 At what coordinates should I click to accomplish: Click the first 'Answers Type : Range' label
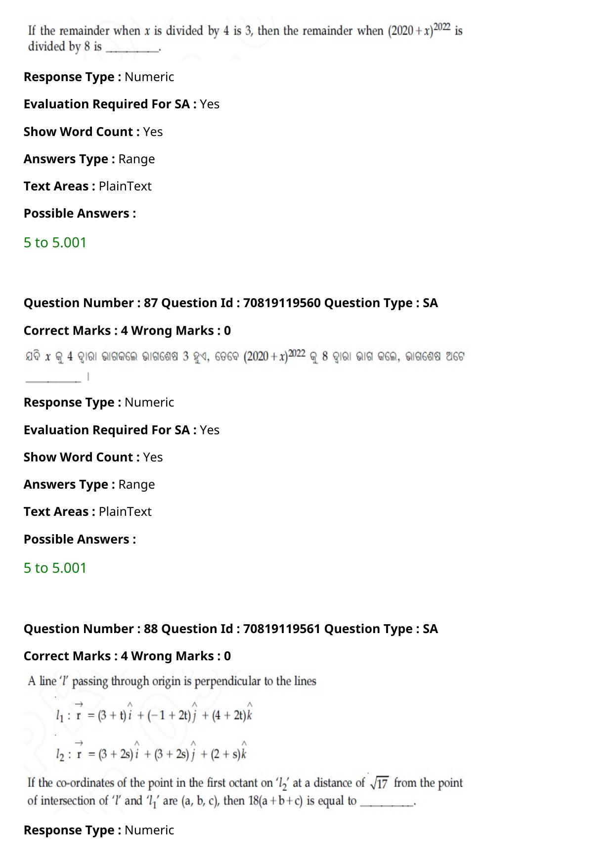(x=89, y=159)
